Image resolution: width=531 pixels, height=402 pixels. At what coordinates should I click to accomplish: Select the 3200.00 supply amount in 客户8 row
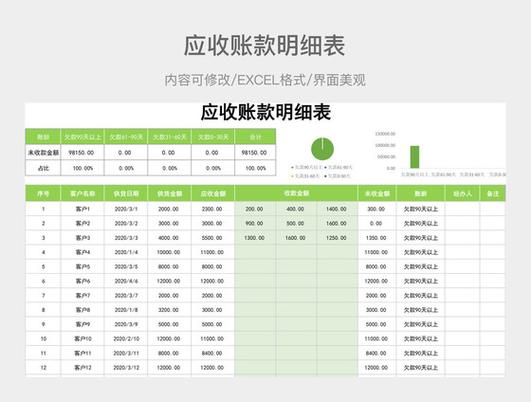[170, 310]
